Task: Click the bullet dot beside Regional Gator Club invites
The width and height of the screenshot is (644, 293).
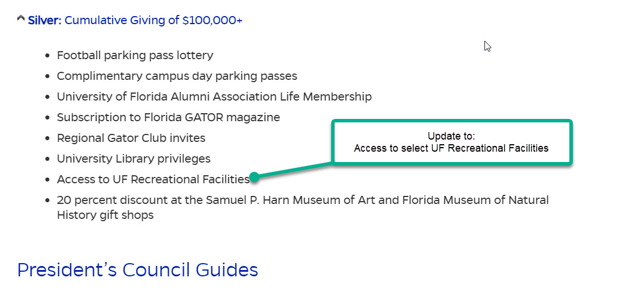Action: (48, 138)
